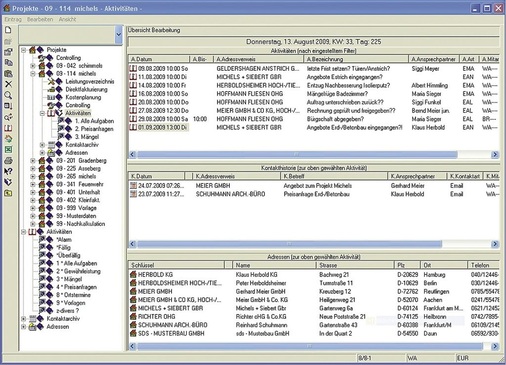Click the book icon of the GELDERSHAGEN ANSTRICH row
This screenshot has width=506, height=365.
tap(133, 69)
